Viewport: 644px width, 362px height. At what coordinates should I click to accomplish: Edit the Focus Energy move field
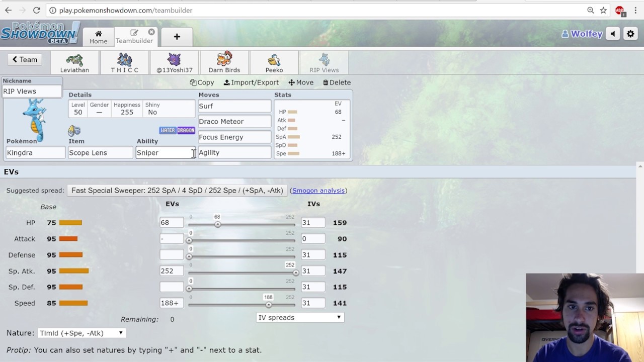coord(234,137)
